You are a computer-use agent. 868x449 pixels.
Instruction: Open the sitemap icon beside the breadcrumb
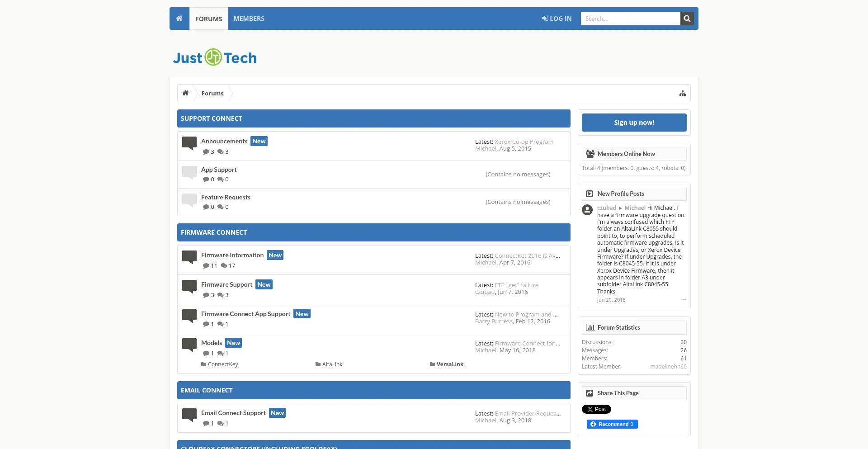click(682, 93)
